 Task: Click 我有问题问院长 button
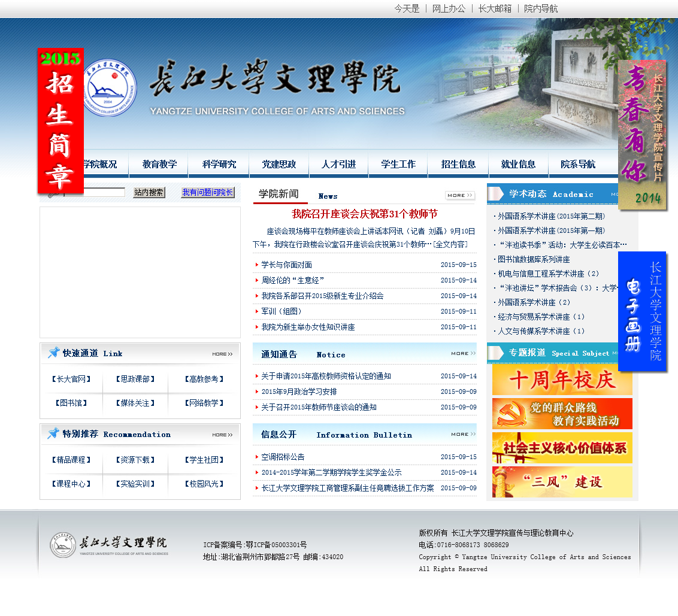208,192
